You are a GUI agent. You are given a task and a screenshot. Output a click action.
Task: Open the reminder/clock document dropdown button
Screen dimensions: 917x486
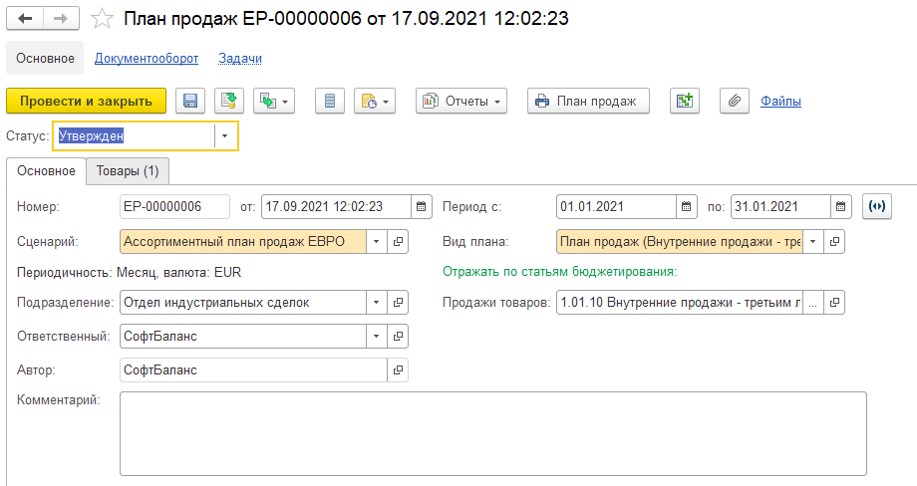click(375, 101)
